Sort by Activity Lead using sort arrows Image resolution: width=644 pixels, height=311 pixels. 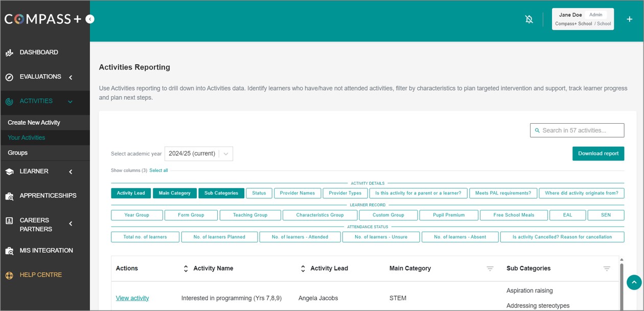click(x=303, y=269)
